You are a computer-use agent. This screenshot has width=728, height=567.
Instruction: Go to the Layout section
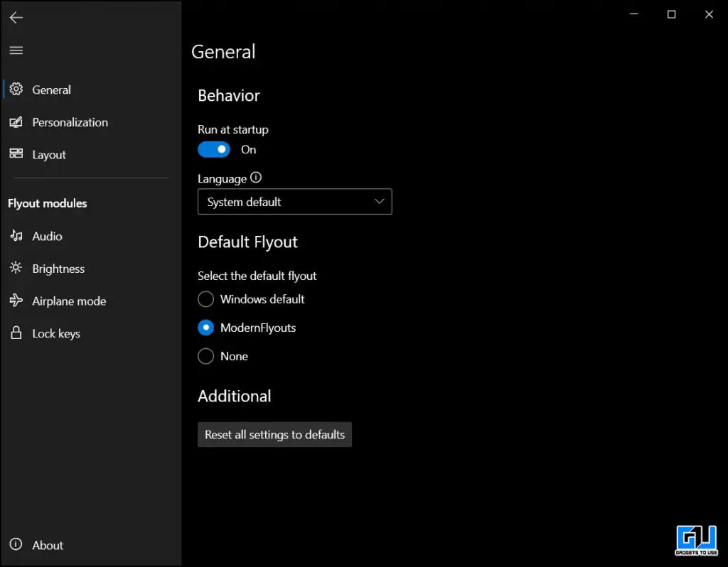[x=49, y=154]
